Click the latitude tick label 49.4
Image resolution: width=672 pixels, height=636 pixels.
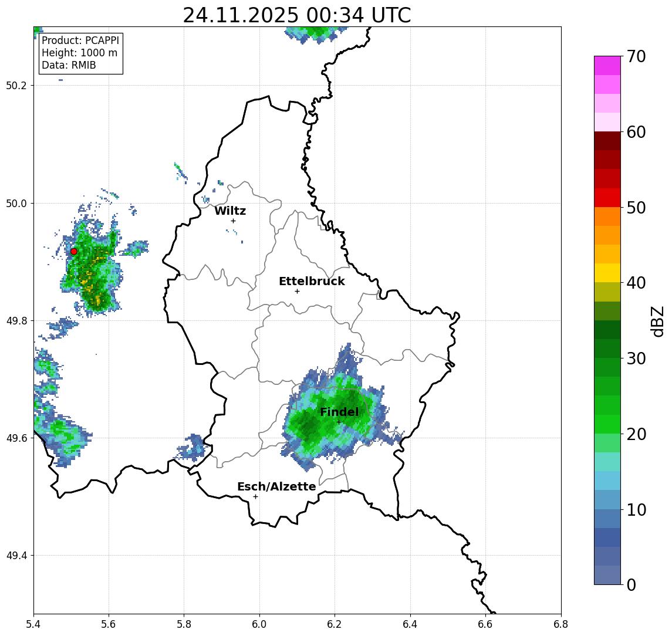(16, 556)
